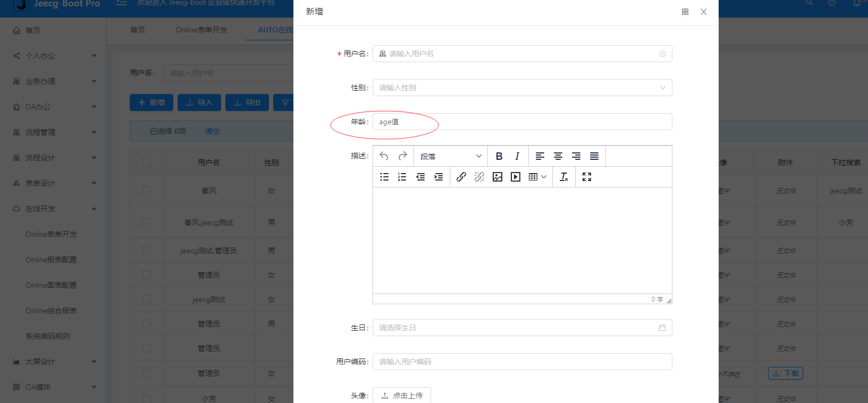Open the 段落 paragraph format dropdown

click(x=451, y=156)
